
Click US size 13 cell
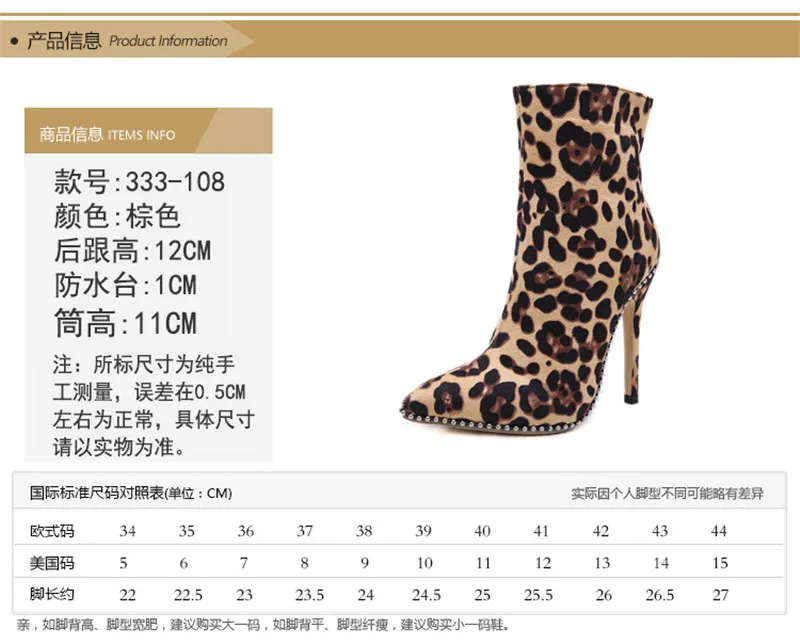pos(602,563)
